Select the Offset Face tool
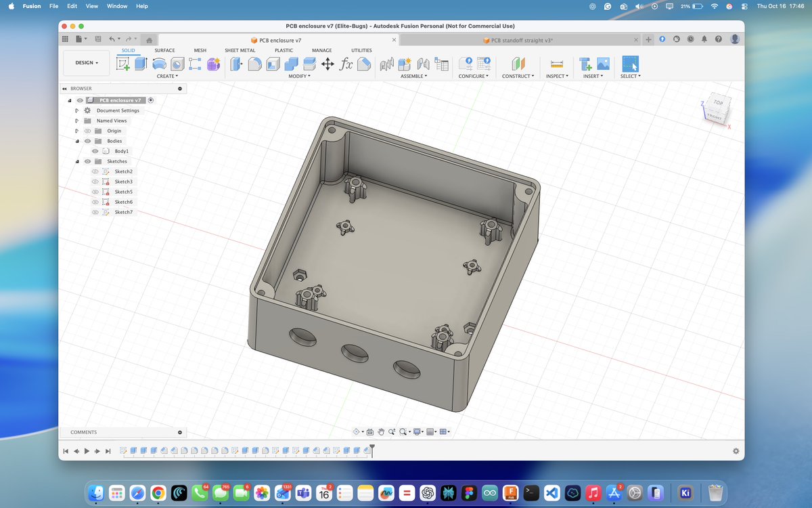Viewport: 812px width, 508px height. point(309,64)
